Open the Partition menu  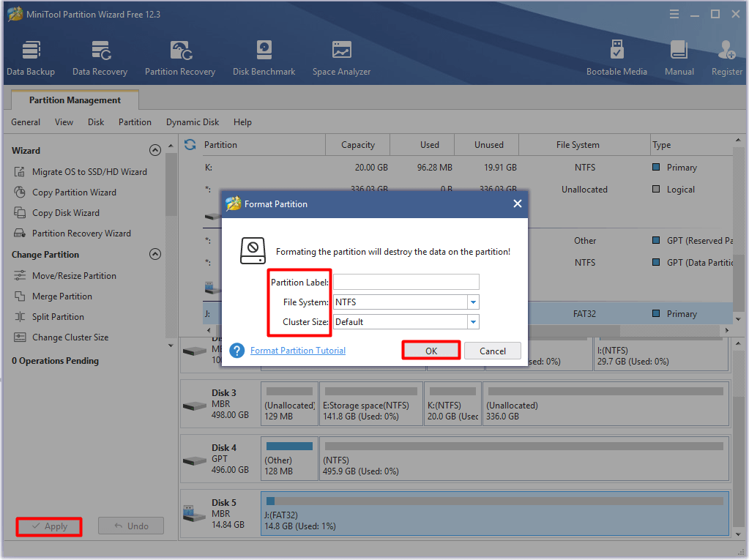135,122
